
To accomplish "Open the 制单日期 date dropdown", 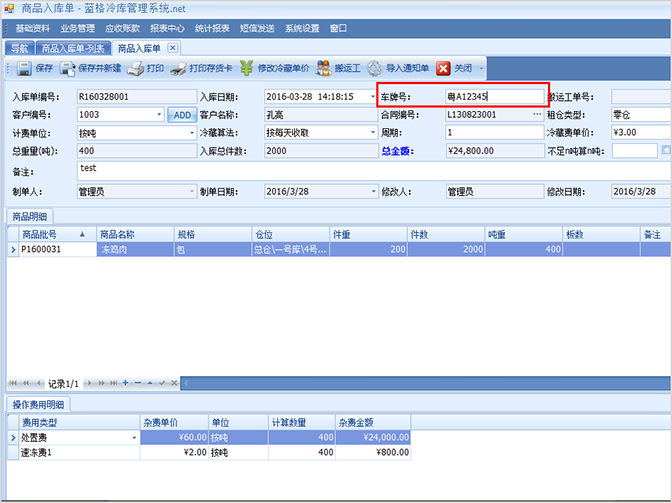I will tap(372, 192).
